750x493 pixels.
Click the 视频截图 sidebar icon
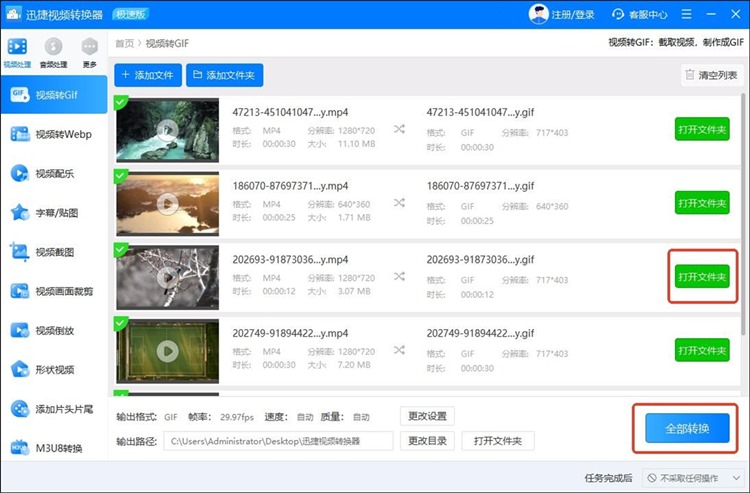[20, 252]
